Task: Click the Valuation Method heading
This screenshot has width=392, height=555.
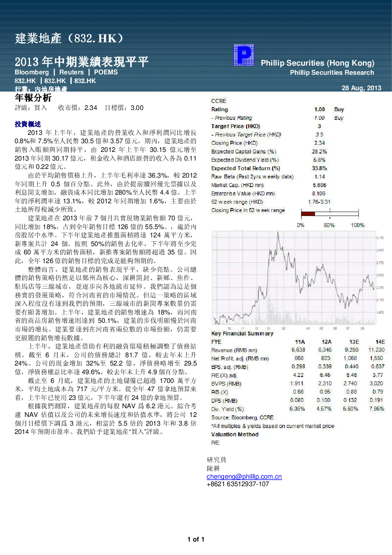Action: point(235,434)
